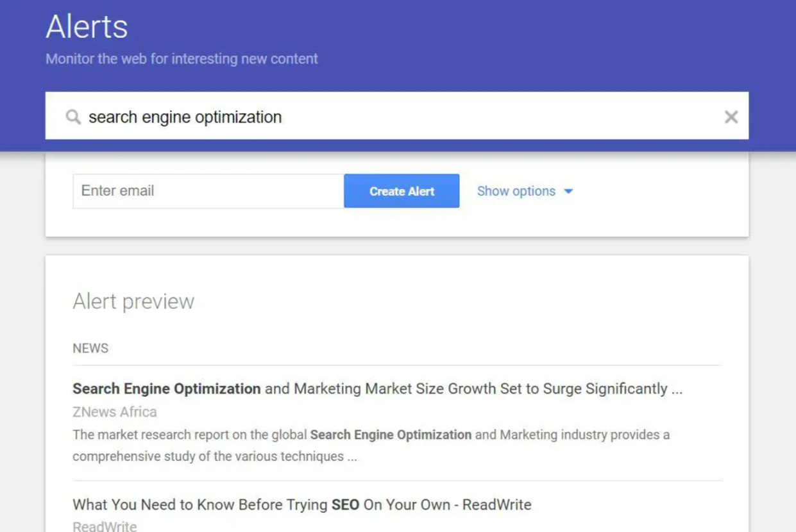This screenshot has height=532, width=796.
Task: Click 'Monitor the web for interesting new content'
Action: pos(182,58)
